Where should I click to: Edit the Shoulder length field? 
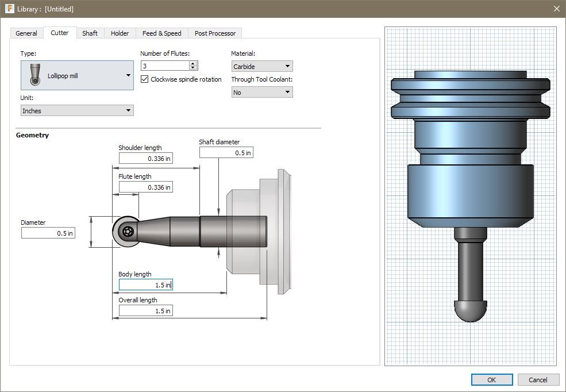coord(146,159)
